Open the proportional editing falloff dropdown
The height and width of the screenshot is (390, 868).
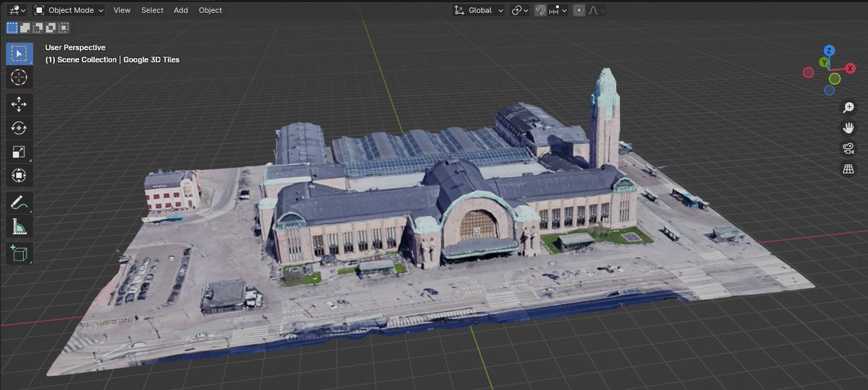pyautogui.click(x=596, y=10)
